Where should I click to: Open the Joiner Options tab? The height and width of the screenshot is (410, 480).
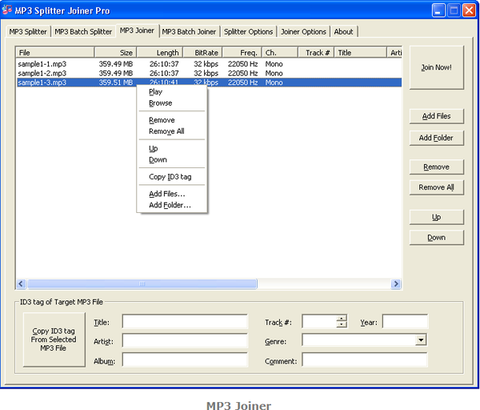(303, 32)
